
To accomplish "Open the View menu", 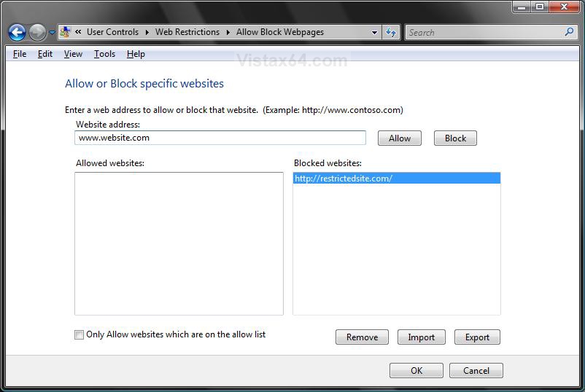I will 73,54.
